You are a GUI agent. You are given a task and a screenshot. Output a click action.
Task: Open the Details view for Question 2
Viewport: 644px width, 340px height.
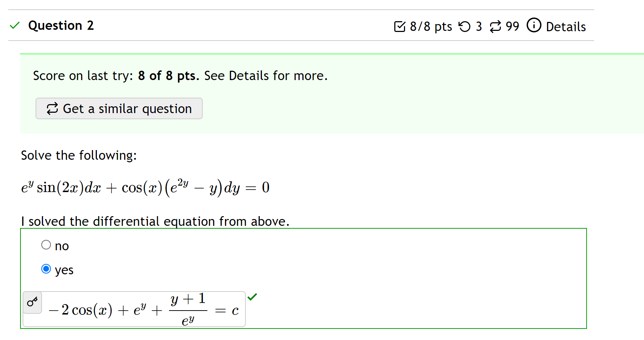(566, 26)
